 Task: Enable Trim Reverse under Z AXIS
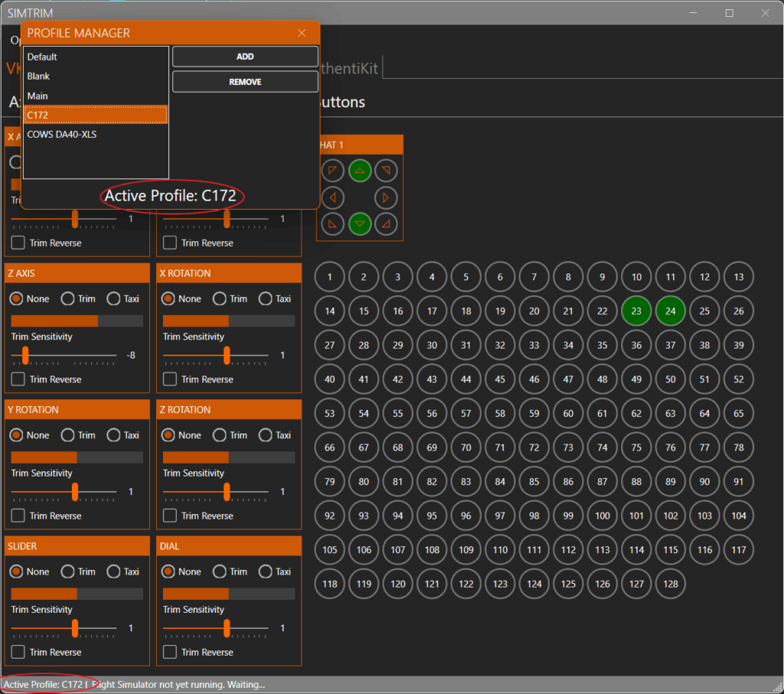[17, 379]
